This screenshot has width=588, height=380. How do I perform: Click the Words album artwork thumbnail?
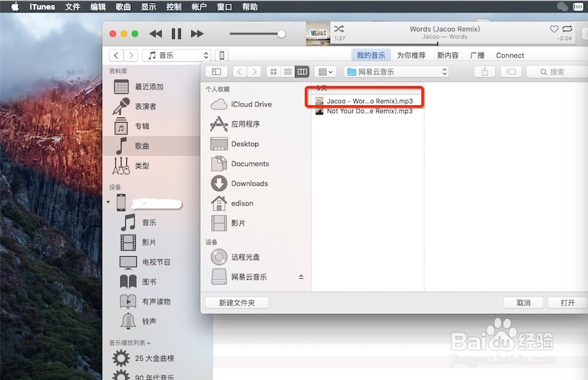pos(318,33)
